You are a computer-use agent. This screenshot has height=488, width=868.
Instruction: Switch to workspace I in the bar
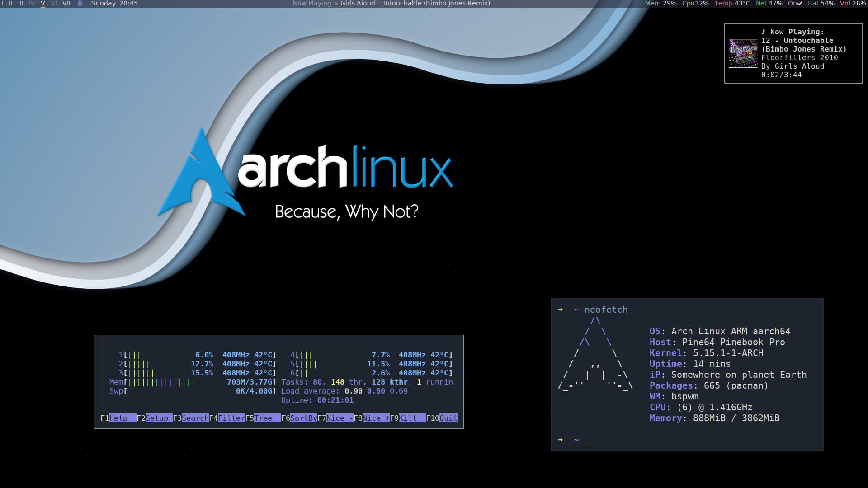[4, 3]
